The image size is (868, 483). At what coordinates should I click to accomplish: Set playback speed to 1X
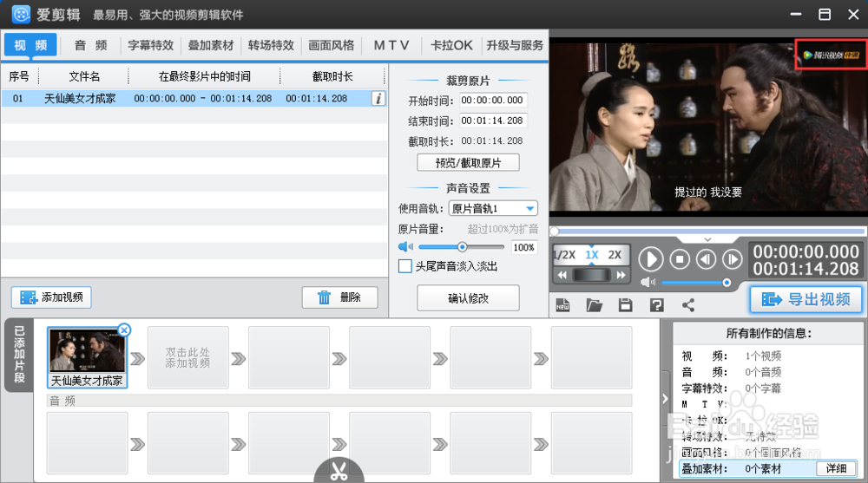pyautogui.click(x=592, y=255)
